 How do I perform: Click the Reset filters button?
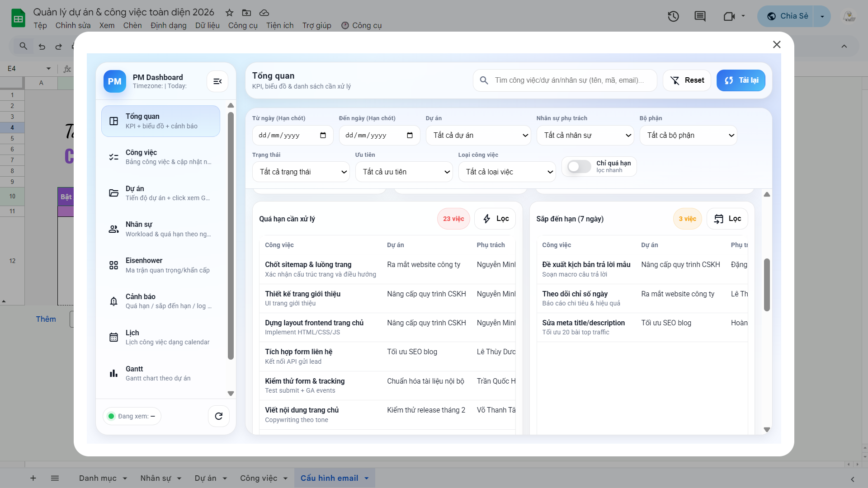pyautogui.click(x=687, y=80)
